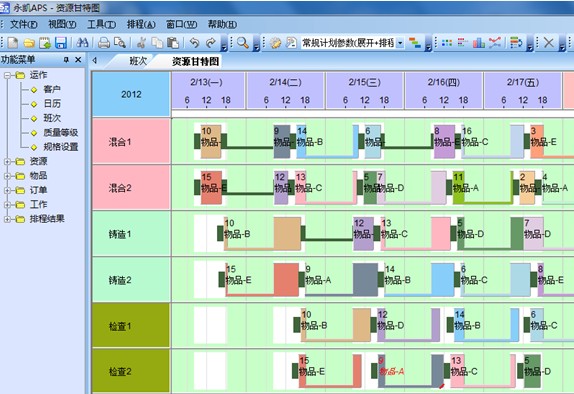Image resolution: width=574 pixels, height=394 pixels.
Task: Open the 窗口(W) menu
Action: click(x=182, y=25)
